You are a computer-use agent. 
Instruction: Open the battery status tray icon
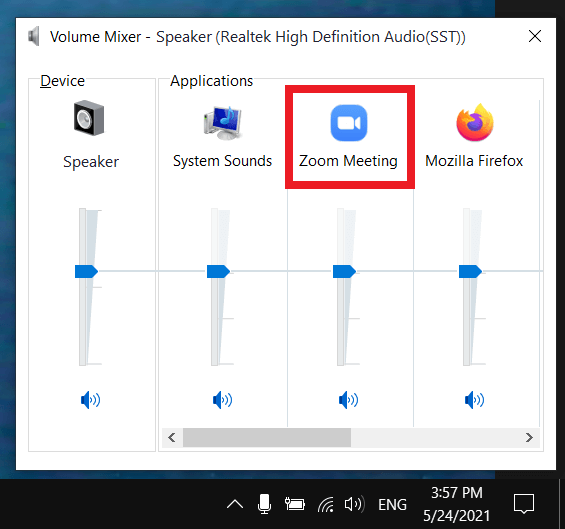coord(295,504)
